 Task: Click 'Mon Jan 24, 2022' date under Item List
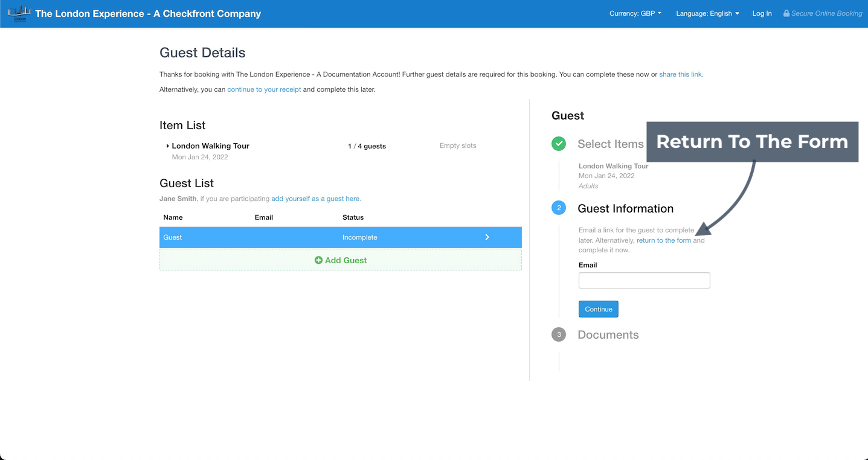[x=200, y=157]
